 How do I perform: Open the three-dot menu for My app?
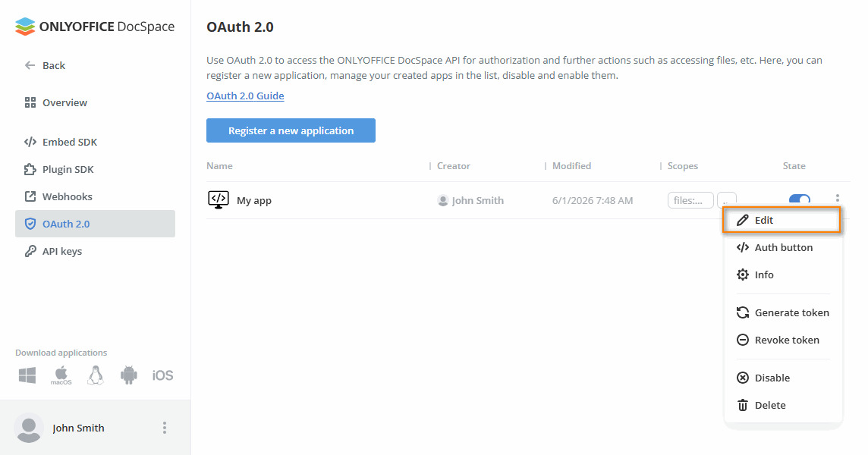pos(837,198)
